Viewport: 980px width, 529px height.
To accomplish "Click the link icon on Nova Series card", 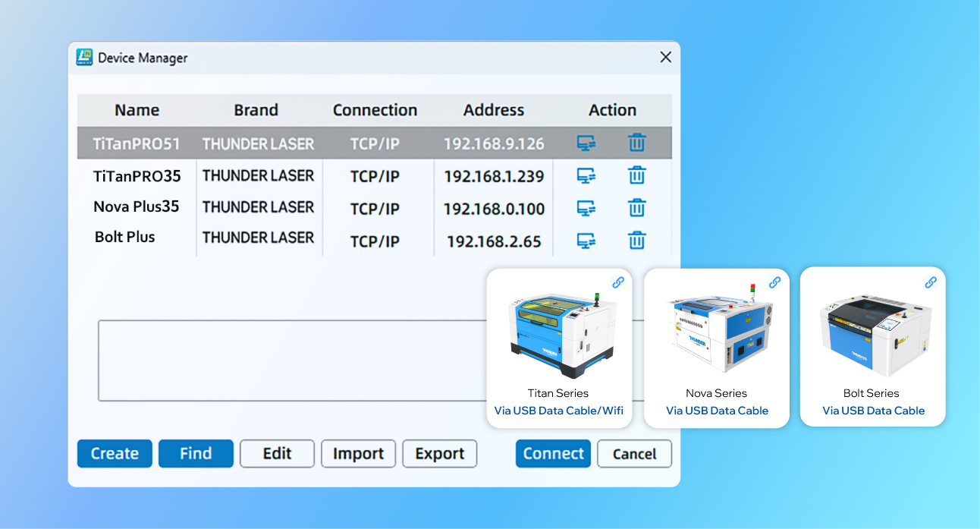I will 774,282.
